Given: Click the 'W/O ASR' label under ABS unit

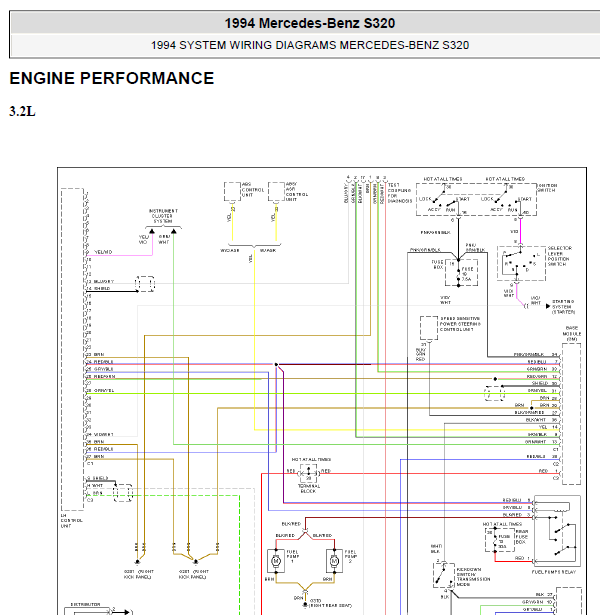Looking at the screenshot, I should pos(230,250).
